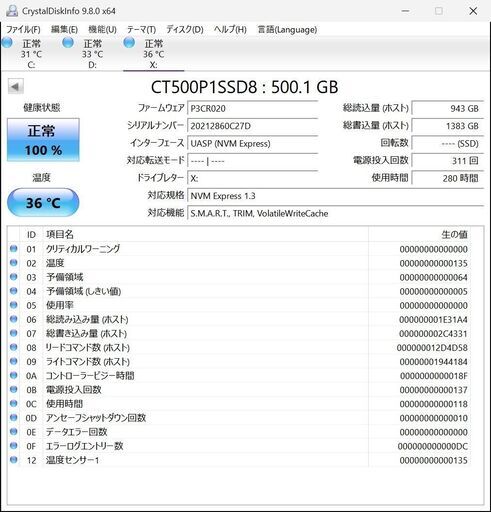Click raw value 000000000018F
Viewport: 491px width, 512px height.
tap(433, 376)
